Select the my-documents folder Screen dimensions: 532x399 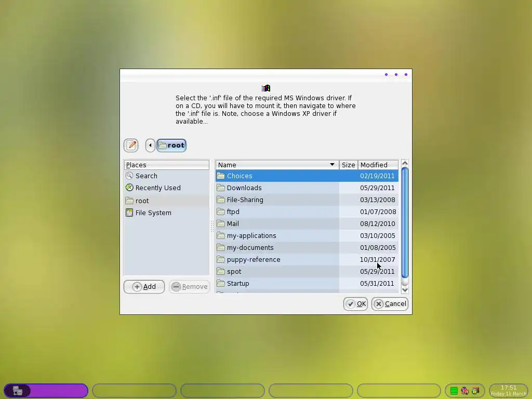(307, 248)
